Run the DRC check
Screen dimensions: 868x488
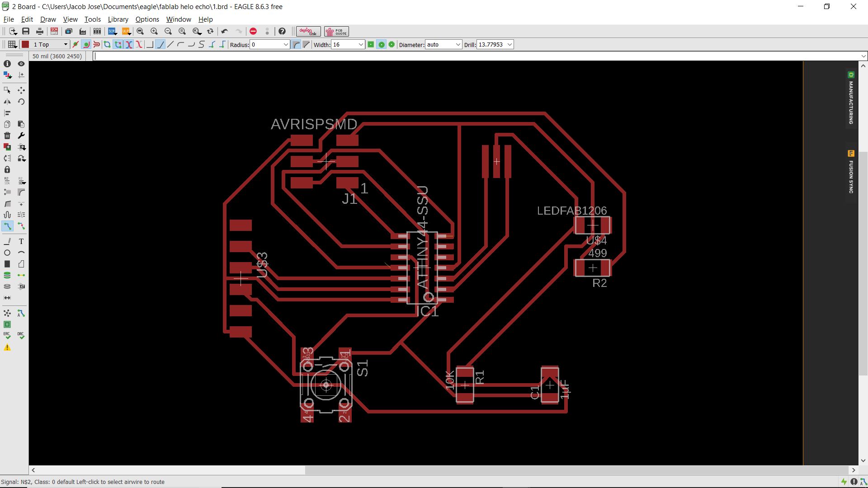21,336
